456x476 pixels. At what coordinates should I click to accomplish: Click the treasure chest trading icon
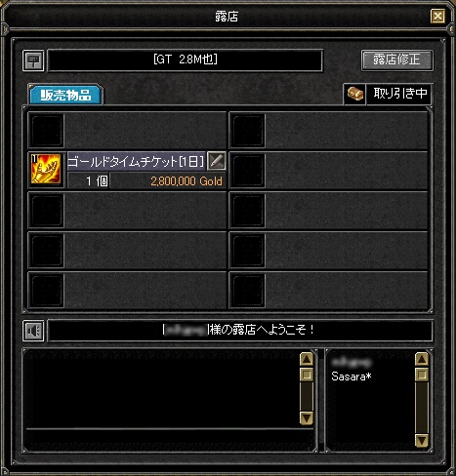point(354,94)
